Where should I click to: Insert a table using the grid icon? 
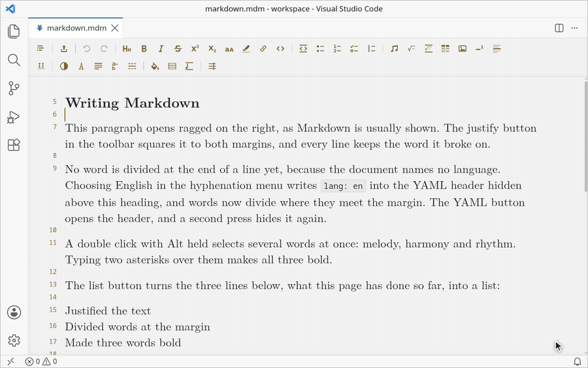[446, 48]
